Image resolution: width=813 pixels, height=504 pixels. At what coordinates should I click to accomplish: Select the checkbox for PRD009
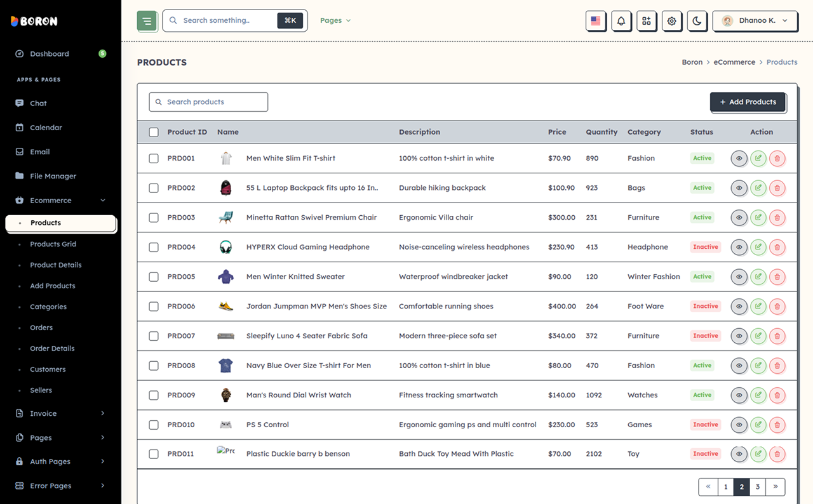[154, 395]
